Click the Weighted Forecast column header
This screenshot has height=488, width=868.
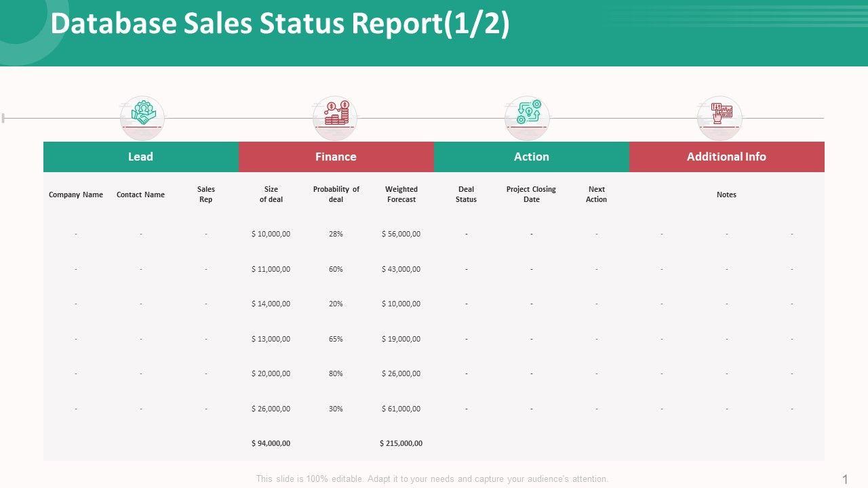(x=401, y=195)
